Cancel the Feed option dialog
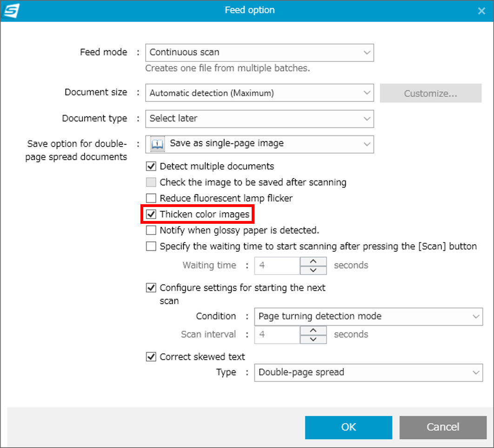 click(443, 427)
